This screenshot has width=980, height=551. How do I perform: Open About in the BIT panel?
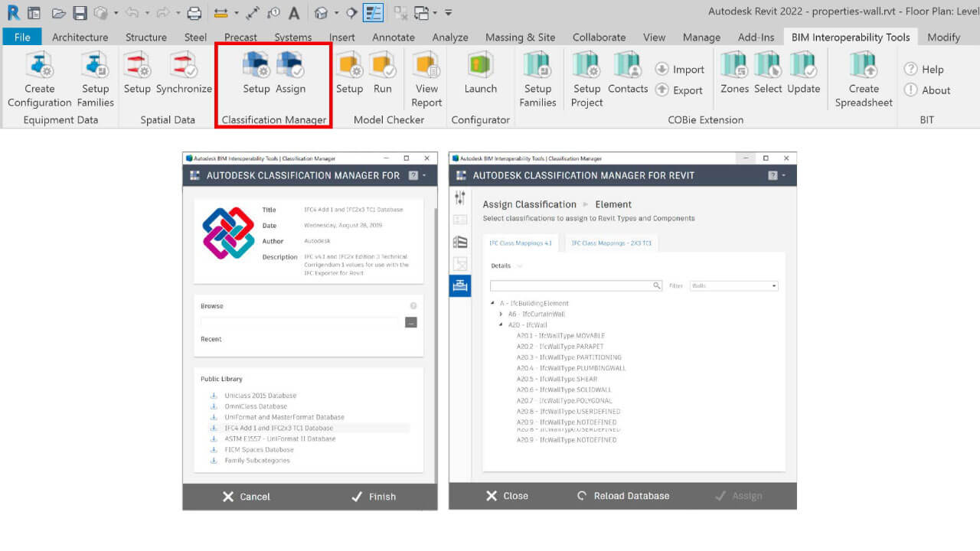[x=927, y=90]
